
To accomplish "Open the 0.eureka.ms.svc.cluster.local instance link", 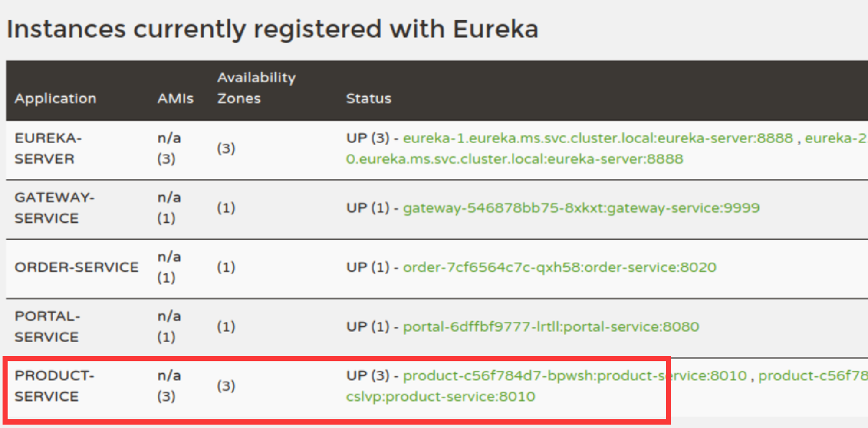I will [x=514, y=159].
